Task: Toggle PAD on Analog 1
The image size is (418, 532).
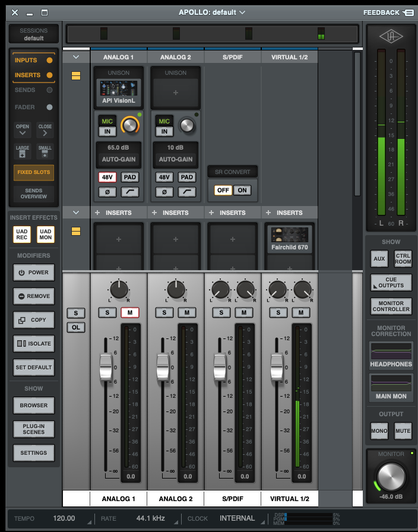Action: [x=130, y=177]
